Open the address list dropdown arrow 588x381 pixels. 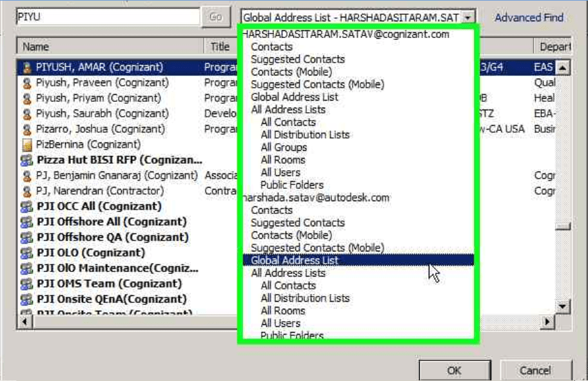tap(469, 17)
